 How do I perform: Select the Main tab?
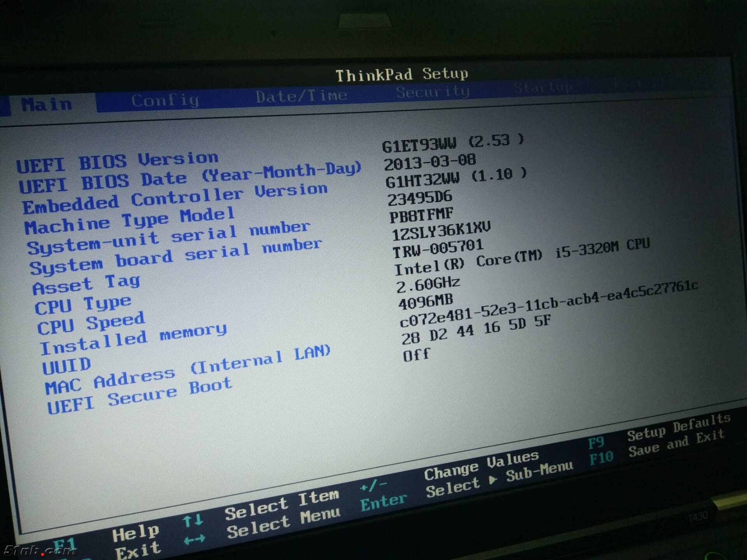click(47, 105)
